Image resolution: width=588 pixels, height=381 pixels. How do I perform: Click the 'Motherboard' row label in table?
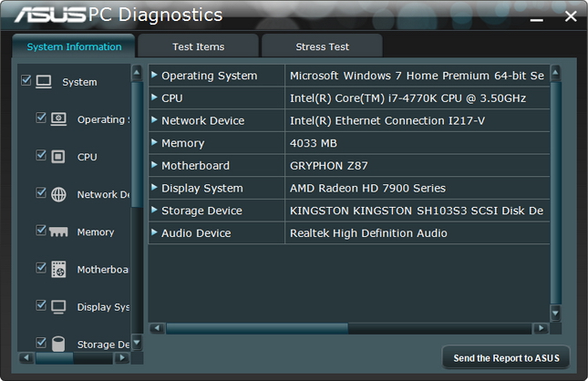195,166
